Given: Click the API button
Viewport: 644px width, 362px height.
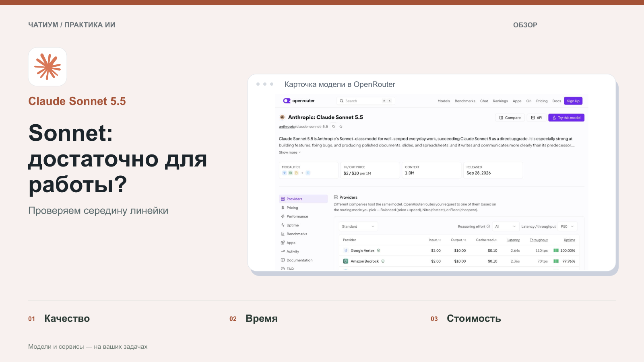Looking at the screenshot, I should 537,118.
